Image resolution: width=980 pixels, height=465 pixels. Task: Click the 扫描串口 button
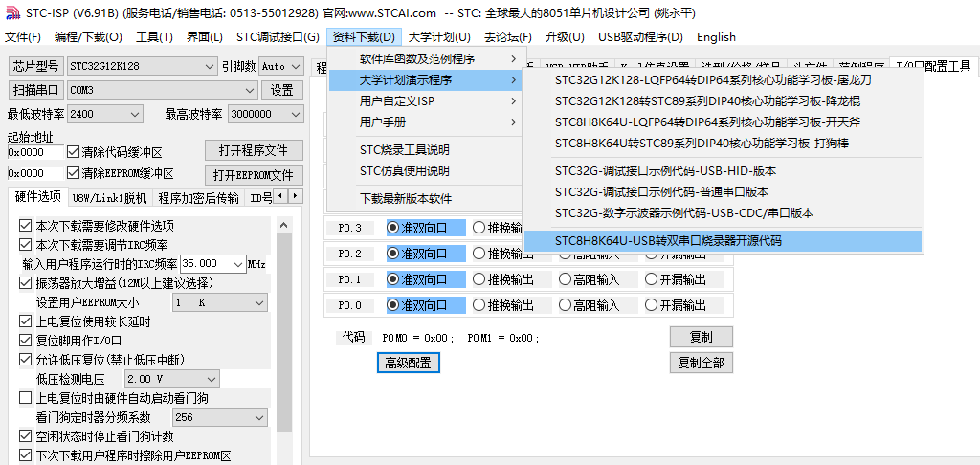coord(36,90)
